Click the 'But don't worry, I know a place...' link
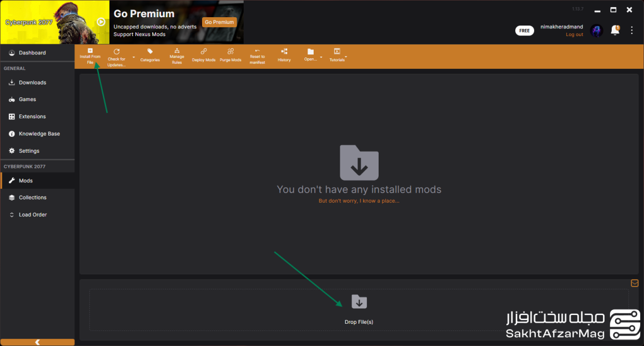The height and width of the screenshot is (346, 644). point(359,201)
